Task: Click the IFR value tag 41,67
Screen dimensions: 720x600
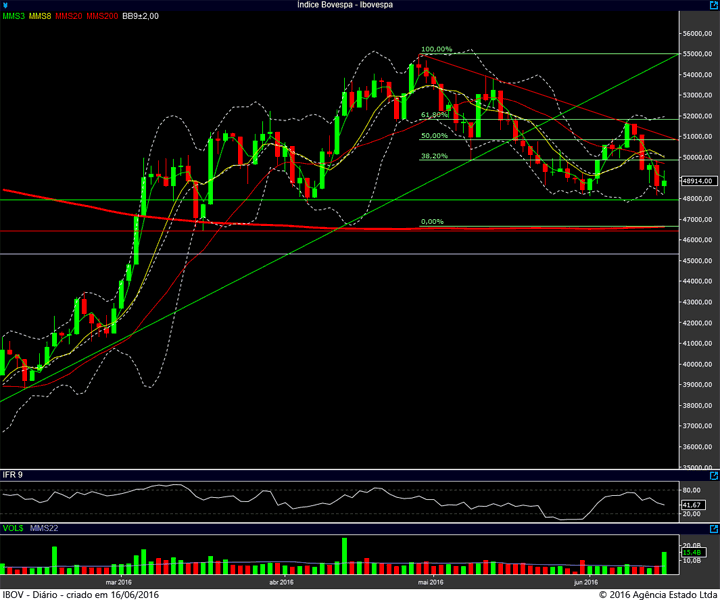Action: [x=692, y=505]
